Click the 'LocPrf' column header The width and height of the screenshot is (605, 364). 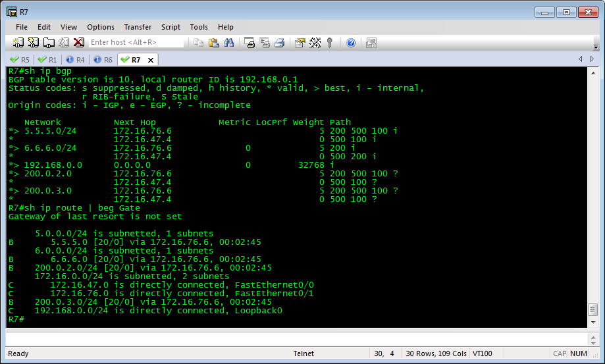tap(272, 122)
